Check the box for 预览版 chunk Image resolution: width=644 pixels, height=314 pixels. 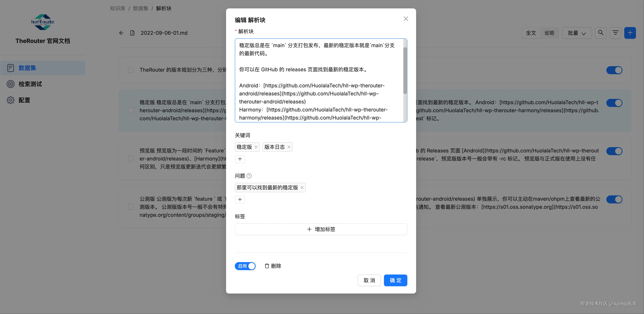coord(131,159)
